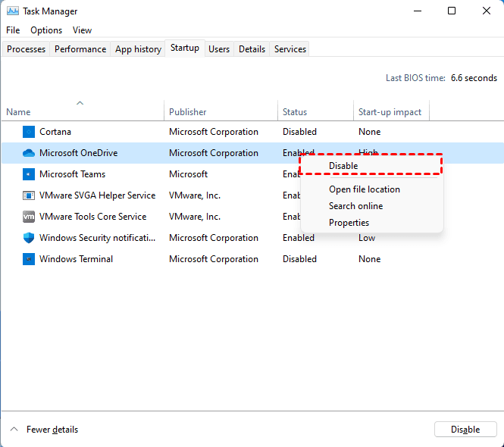
Task: Sort list by Start-up impact column
Action: coord(390,112)
